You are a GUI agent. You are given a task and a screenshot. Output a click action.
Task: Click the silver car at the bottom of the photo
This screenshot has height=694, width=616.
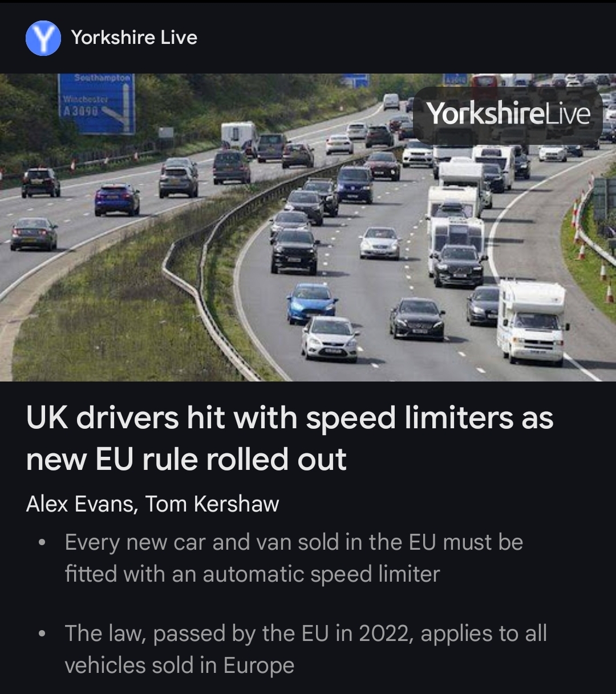click(330, 338)
